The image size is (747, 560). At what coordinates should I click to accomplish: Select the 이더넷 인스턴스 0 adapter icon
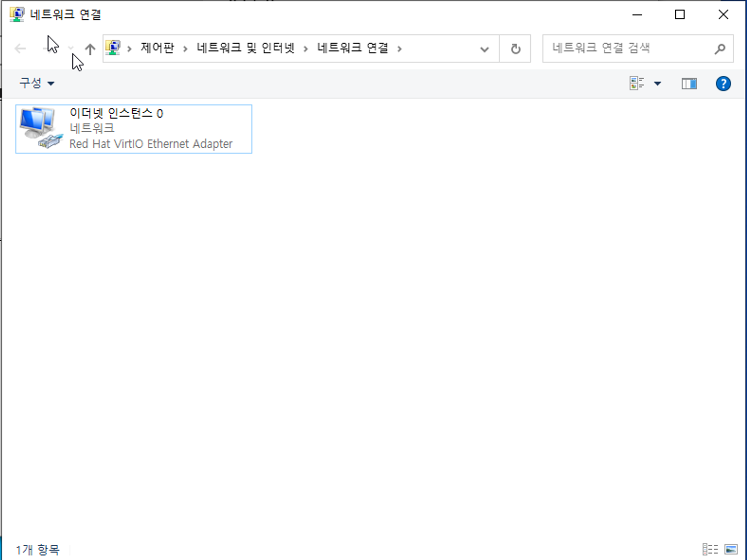pyautogui.click(x=40, y=128)
